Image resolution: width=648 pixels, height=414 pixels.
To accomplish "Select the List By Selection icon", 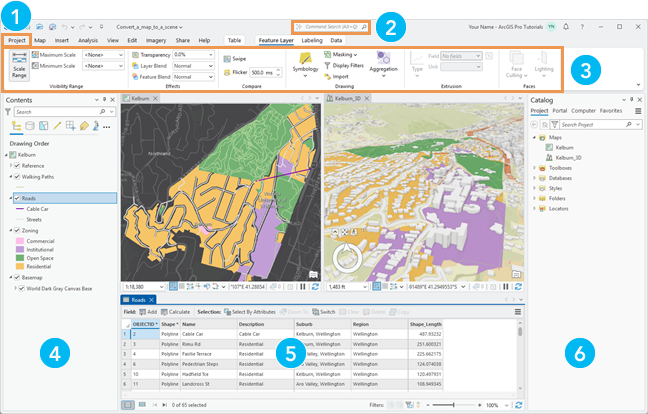I will click(43, 126).
